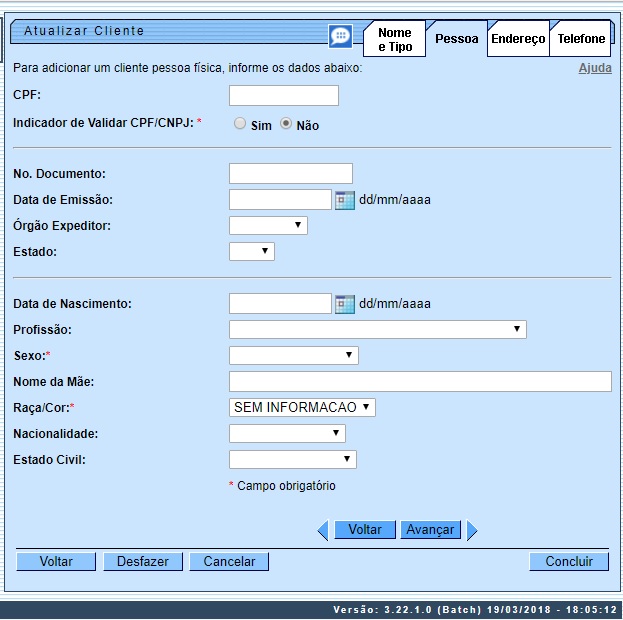The image size is (623, 620).
Task: Focus the Nome da Mãe input field
Action: point(420,382)
